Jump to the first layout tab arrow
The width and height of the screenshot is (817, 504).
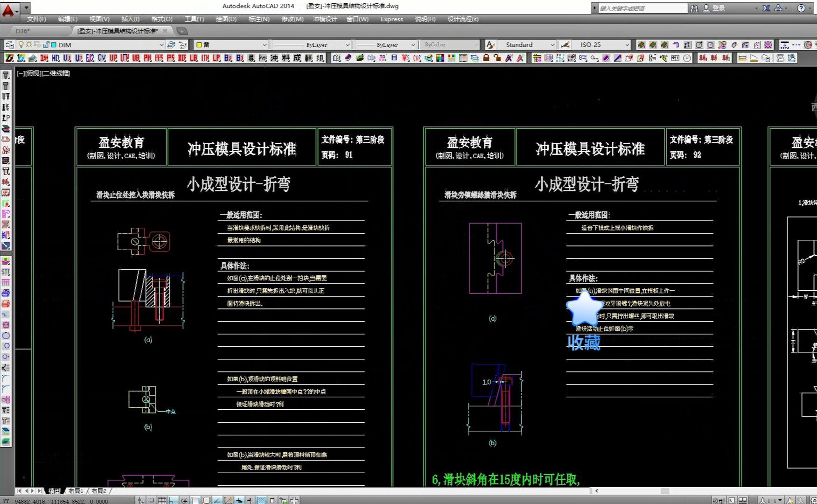click(19, 491)
